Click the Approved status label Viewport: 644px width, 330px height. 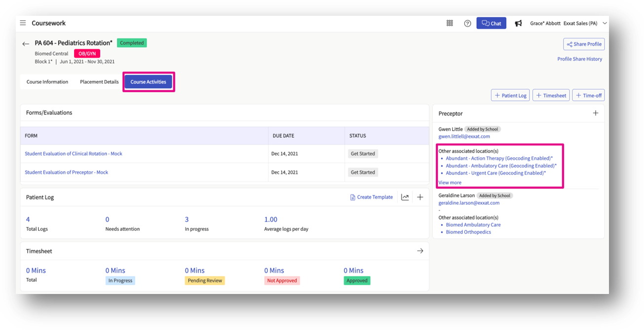tap(357, 280)
